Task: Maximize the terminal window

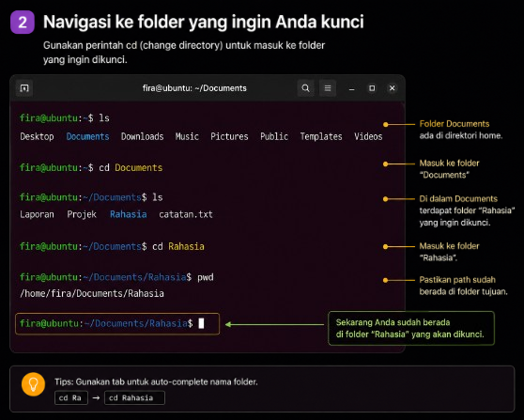Action: [x=372, y=88]
